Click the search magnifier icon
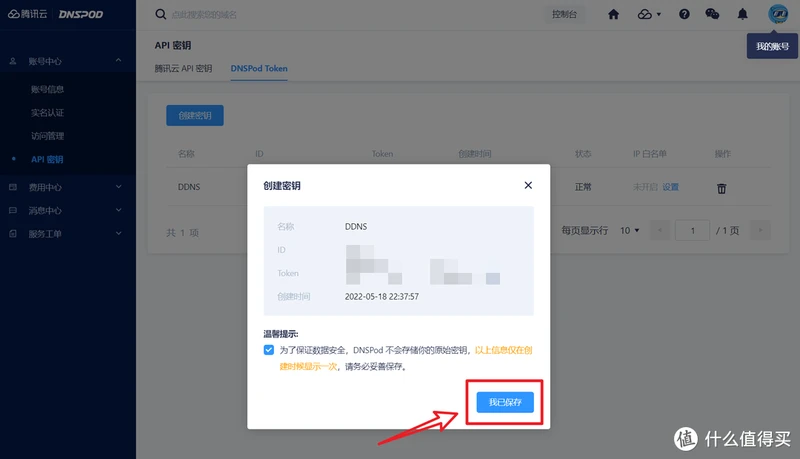The image size is (800, 459). [160, 14]
